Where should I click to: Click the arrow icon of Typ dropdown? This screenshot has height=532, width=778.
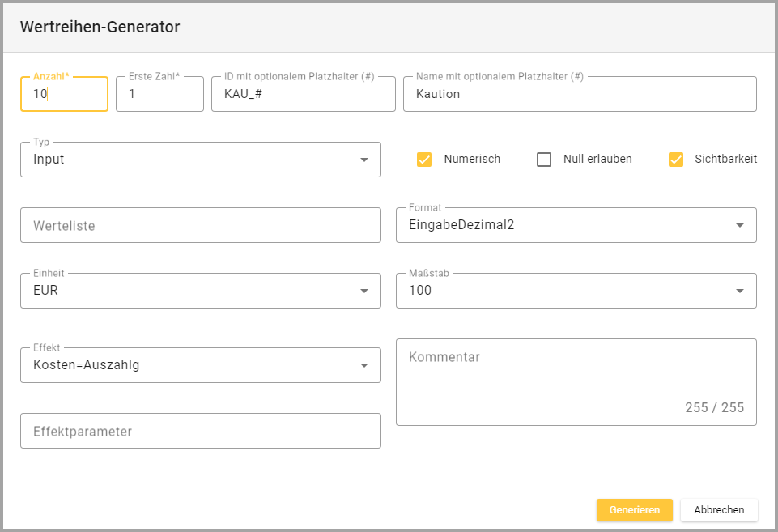coord(364,160)
